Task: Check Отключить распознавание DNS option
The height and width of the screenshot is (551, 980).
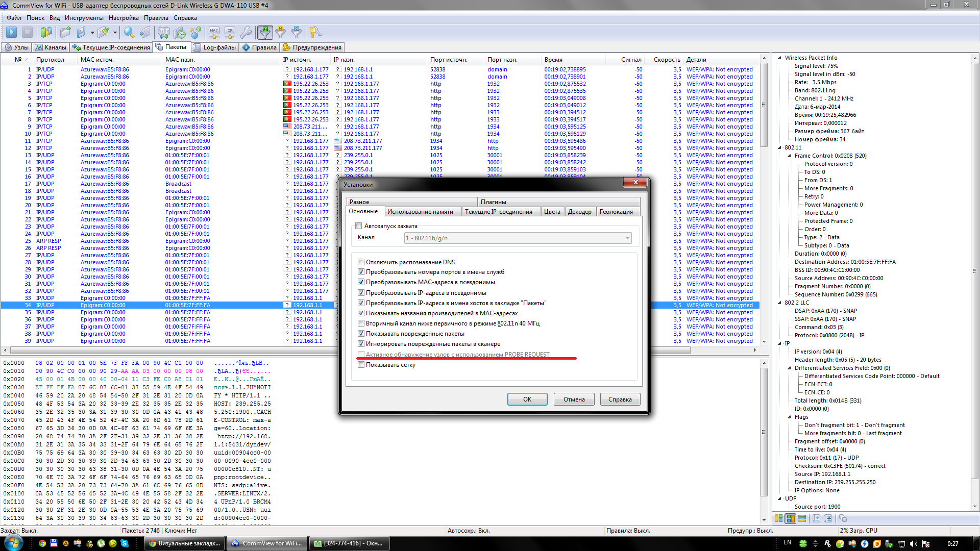Action: (361, 262)
